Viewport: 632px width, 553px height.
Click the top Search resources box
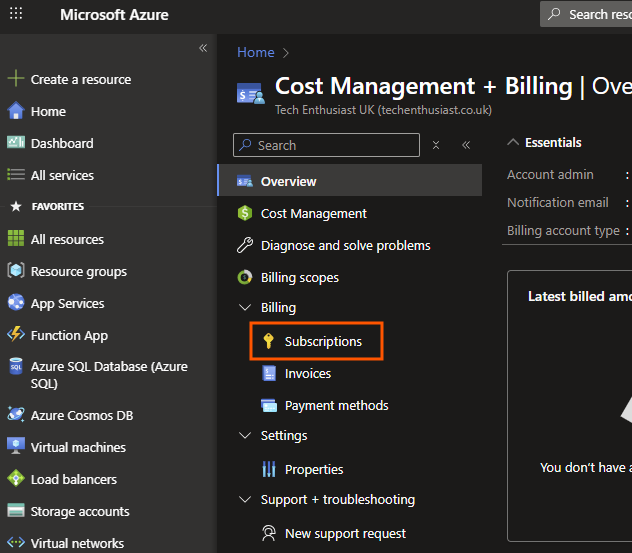[586, 14]
